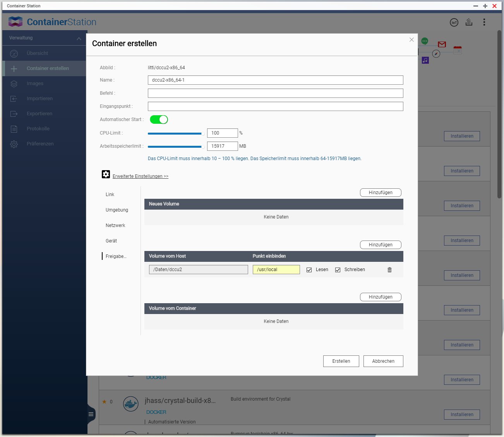Toggle Automatischer Start switch

[159, 119]
